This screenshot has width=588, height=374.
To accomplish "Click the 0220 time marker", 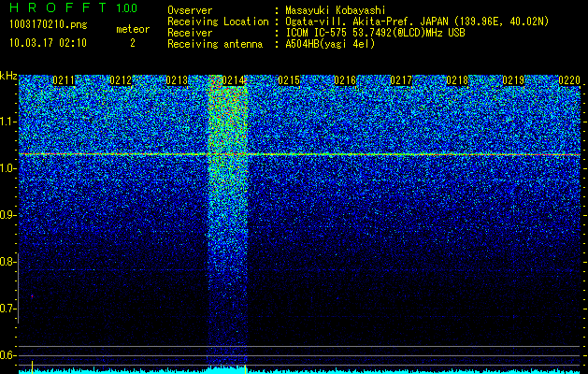I will (569, 80).
